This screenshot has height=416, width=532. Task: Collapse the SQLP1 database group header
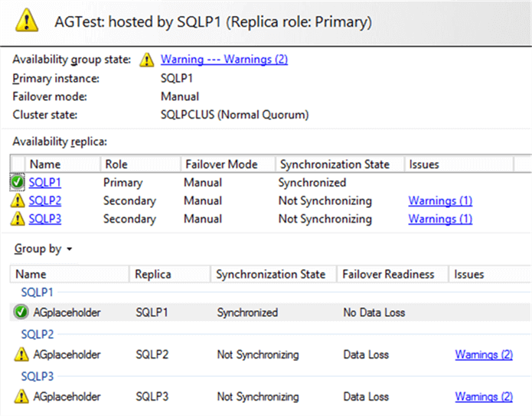37,292
